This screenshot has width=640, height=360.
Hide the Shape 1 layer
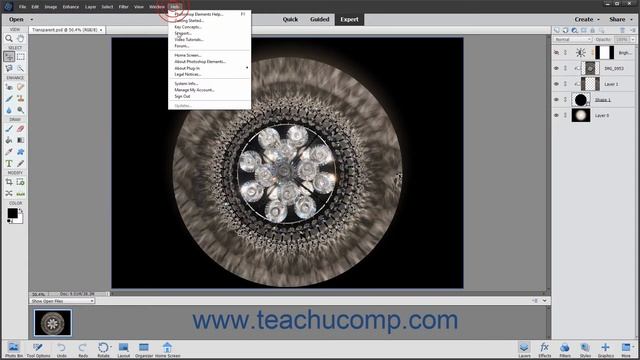click(556, 100)
